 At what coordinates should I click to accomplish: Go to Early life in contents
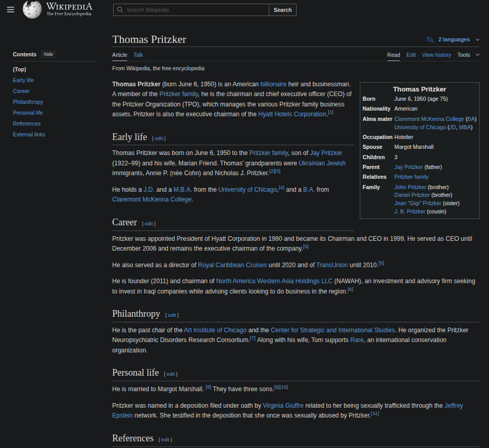[x=23, y=80]
